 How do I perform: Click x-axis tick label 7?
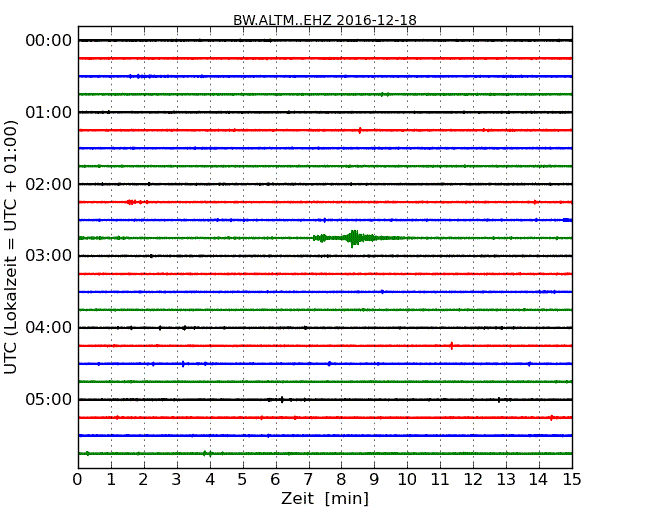(308, 479)
